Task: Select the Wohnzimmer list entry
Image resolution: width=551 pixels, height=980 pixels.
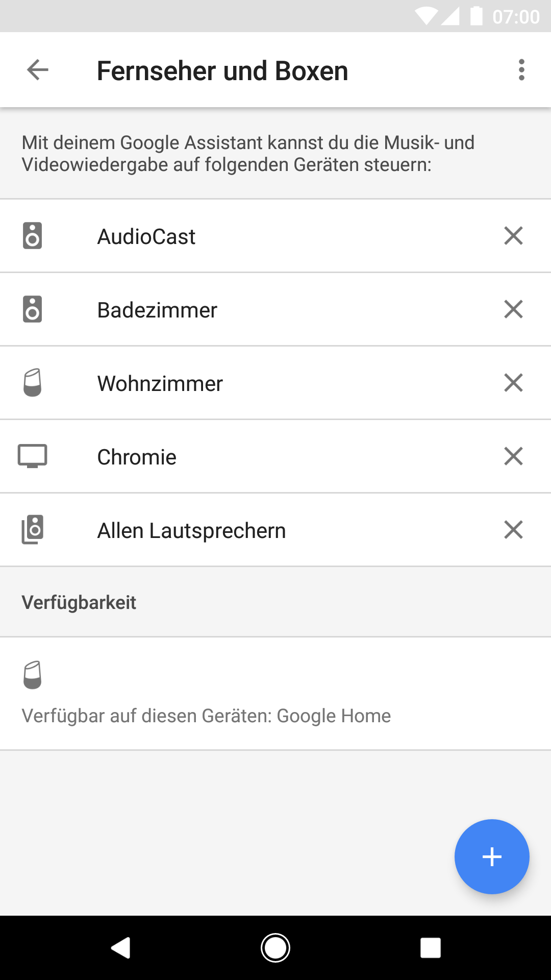Action: [160, 384]
